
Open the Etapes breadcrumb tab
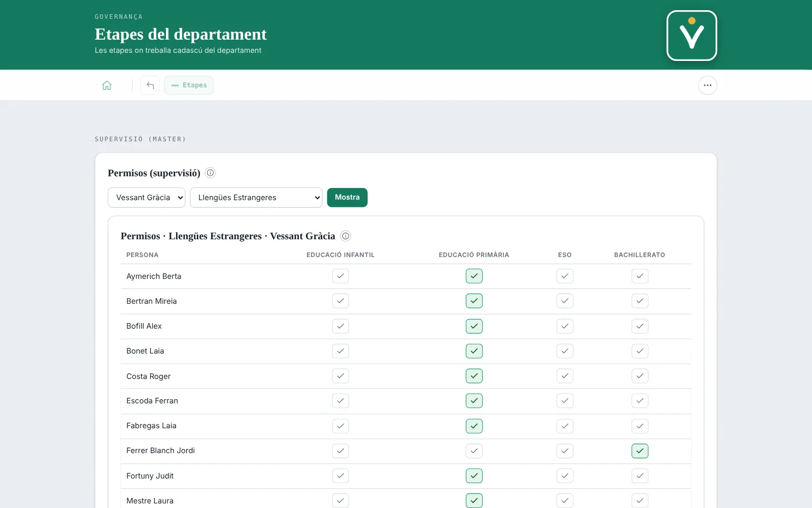coord(189,85)
